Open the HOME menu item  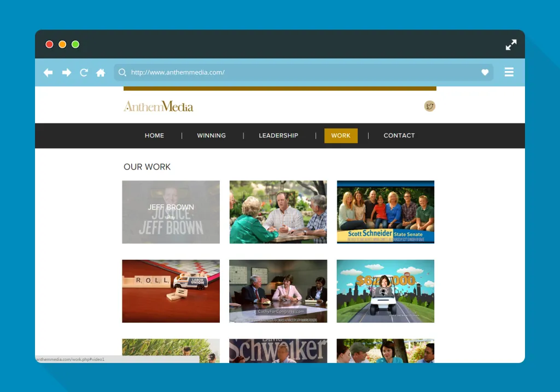pyautogui.click(x=154, y=136)
